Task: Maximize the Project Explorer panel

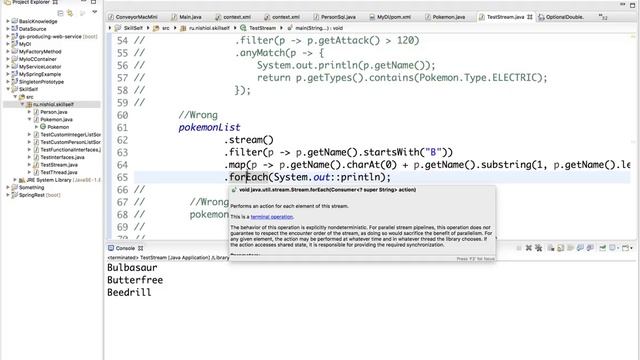Action: click(x=93, y=2)
